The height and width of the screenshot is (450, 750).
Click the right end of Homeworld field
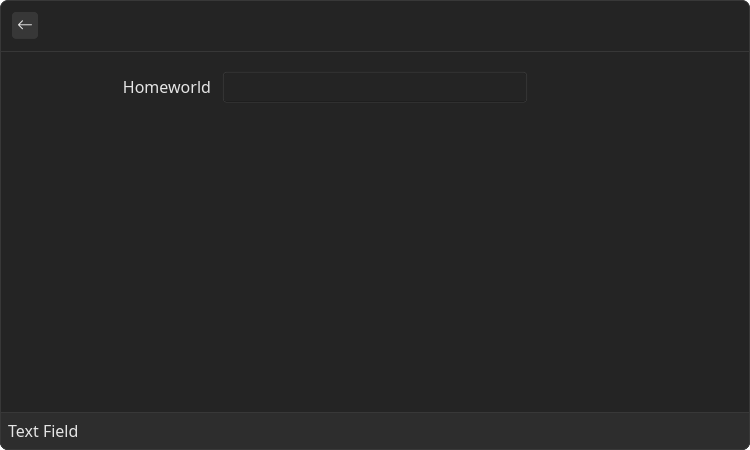point(518,87)
